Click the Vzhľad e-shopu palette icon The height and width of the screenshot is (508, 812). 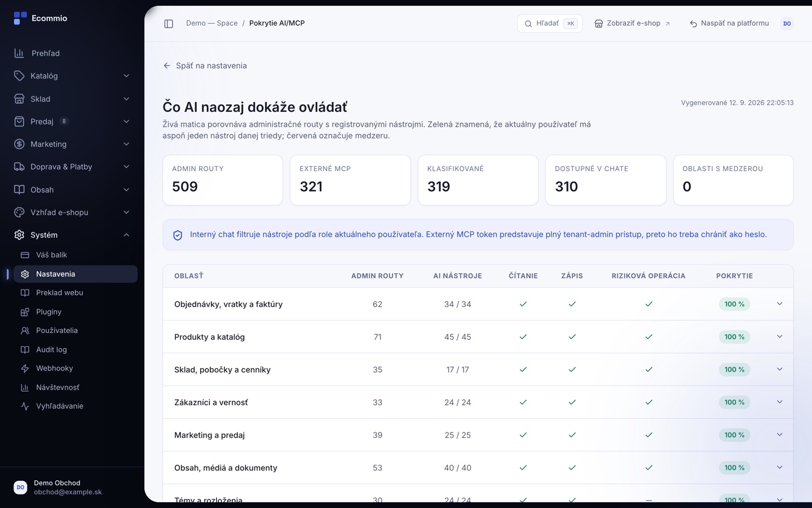tap(19, 212)
